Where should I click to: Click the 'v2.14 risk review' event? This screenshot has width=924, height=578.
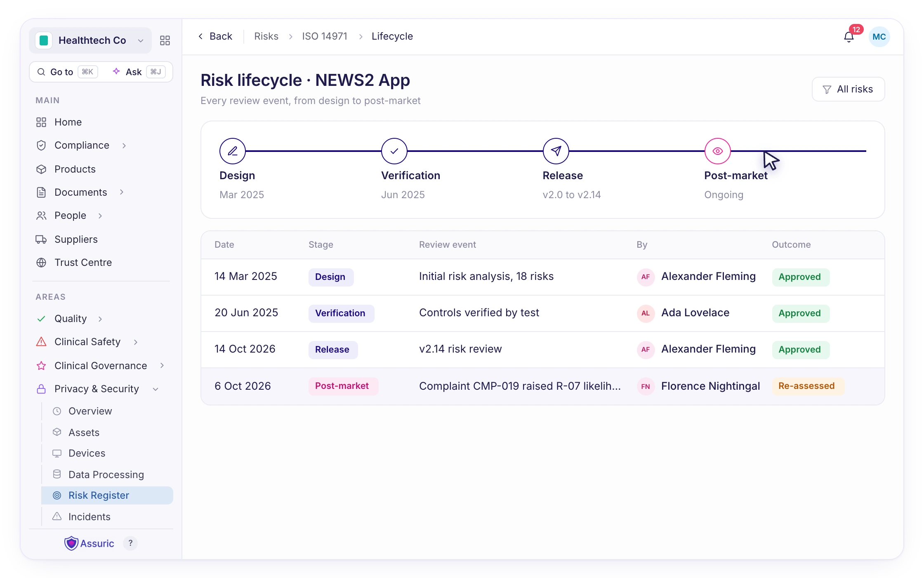460,349
